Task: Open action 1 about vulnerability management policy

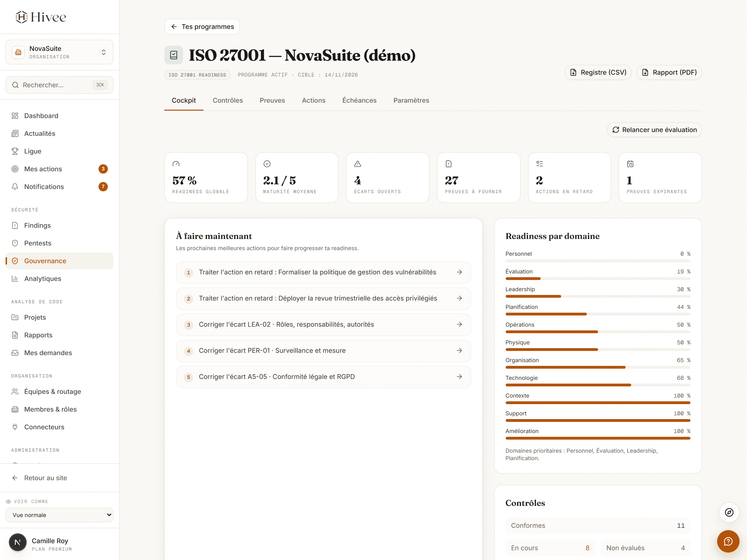Action: (x=323, y=272)
